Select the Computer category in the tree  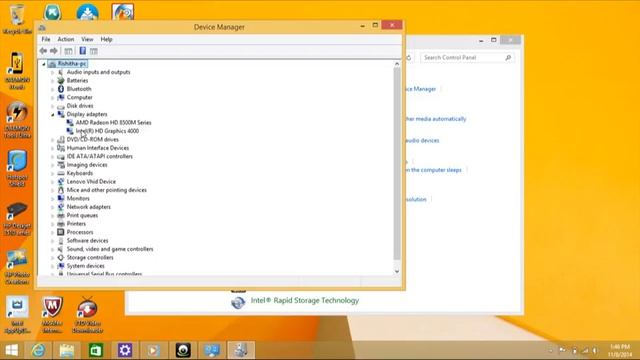pos(80,98)
